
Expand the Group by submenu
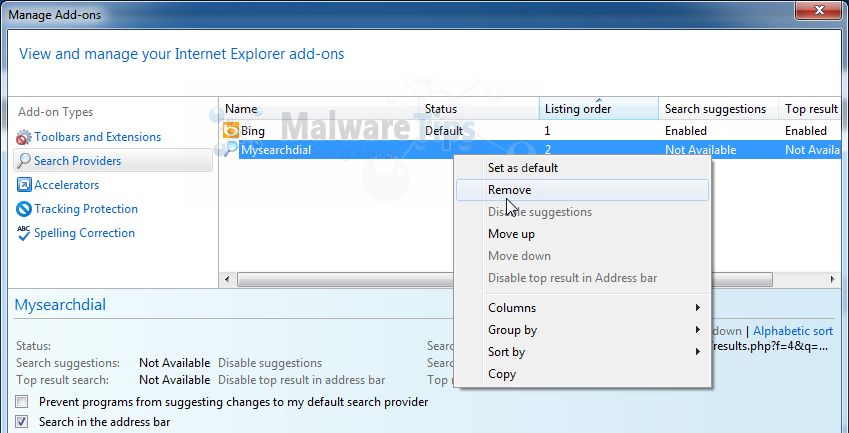(x=583, y=330)
